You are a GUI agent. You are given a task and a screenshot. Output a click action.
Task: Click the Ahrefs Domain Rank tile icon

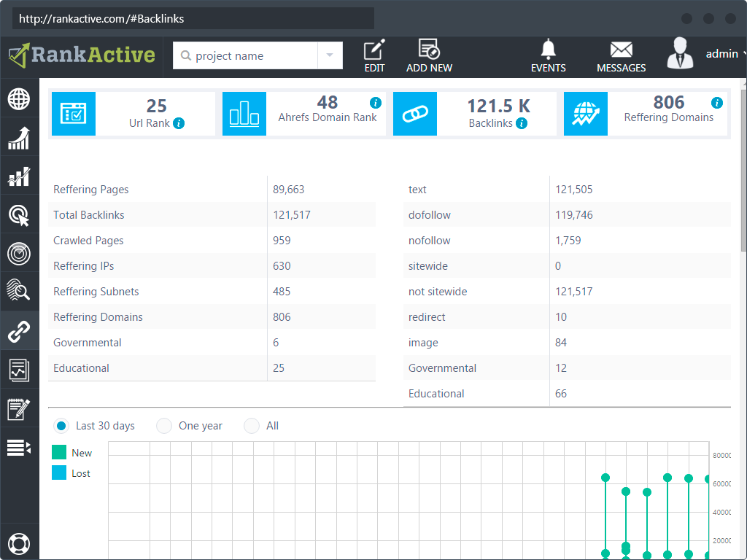244,114
